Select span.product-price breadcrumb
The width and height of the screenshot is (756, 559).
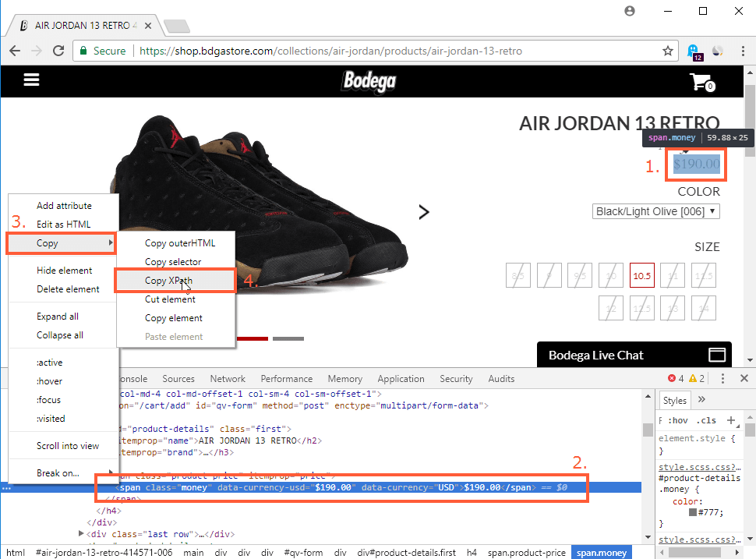(x=527, y=552)
